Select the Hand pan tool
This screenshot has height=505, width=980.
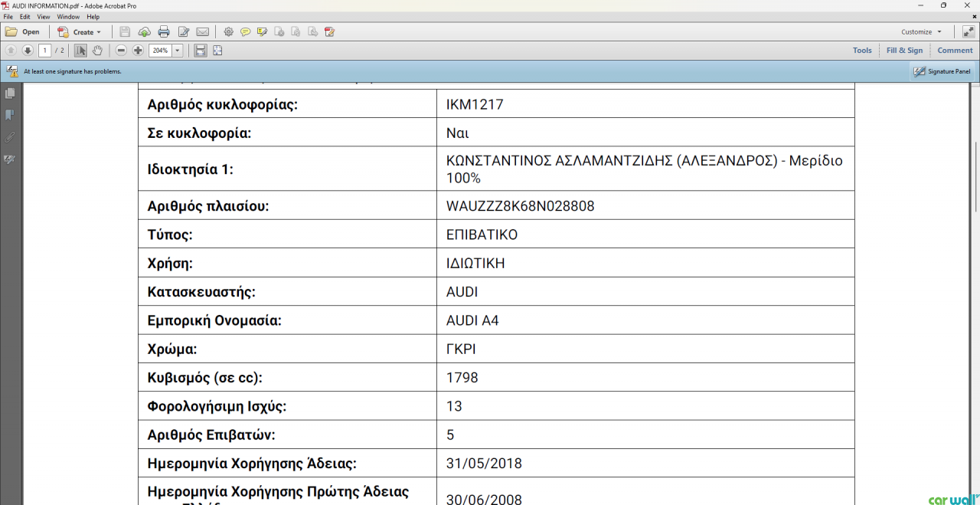coord(97,51)
